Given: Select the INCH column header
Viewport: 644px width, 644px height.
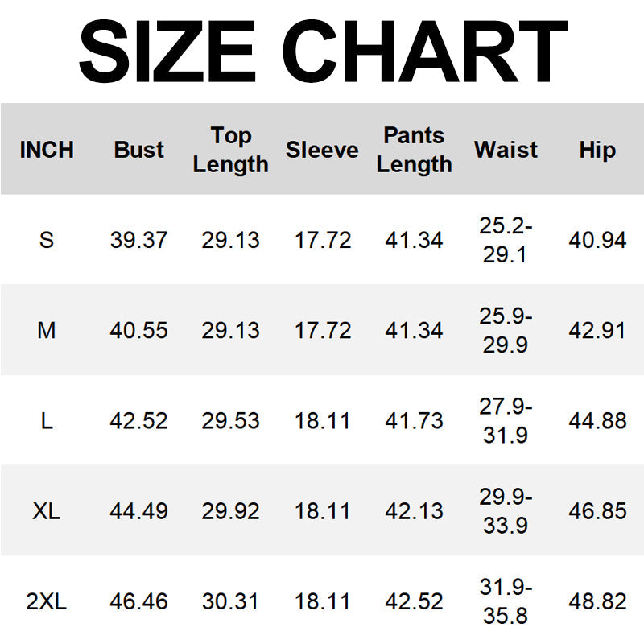Looking at the screenshot, I should point(47,150).
